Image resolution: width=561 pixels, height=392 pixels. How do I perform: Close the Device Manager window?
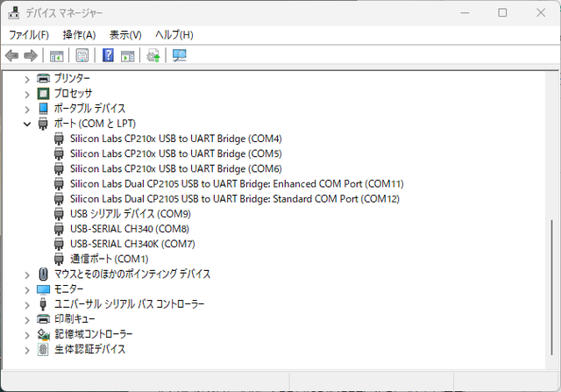(541, 13)
